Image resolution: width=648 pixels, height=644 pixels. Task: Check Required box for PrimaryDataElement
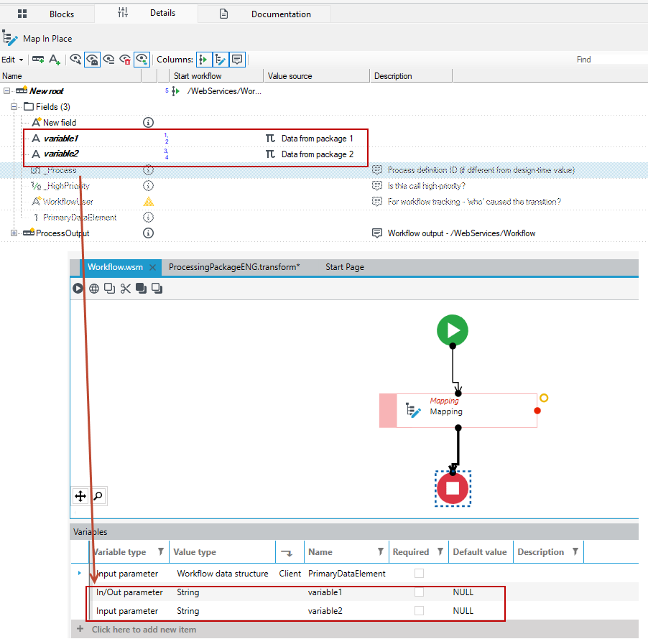coord(419,574)
